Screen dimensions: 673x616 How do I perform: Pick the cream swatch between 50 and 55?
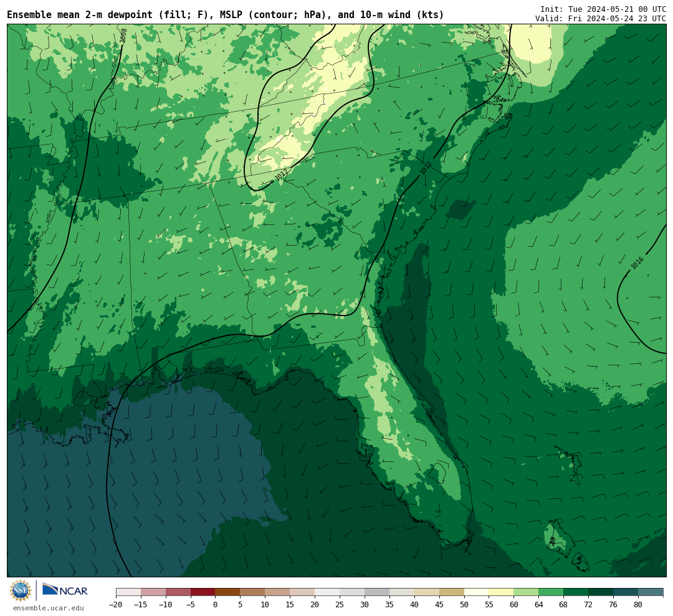coord(477,592)
